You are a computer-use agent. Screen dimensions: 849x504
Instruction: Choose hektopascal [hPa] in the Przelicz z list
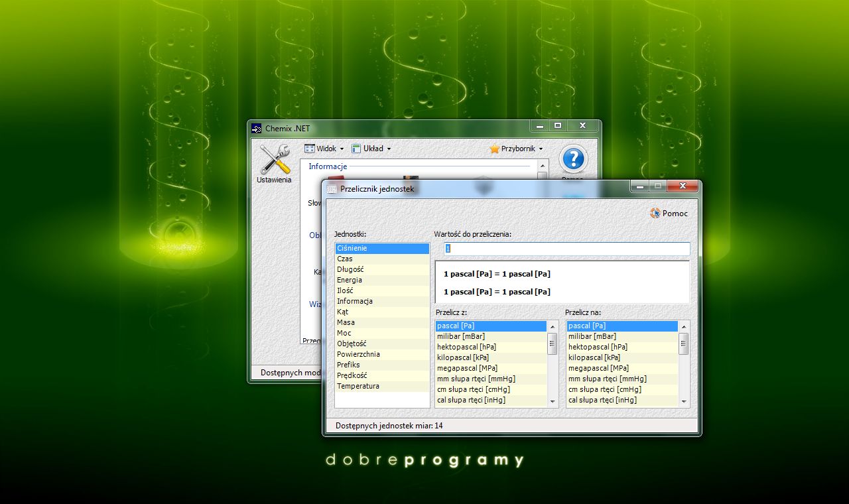[491, 347]
